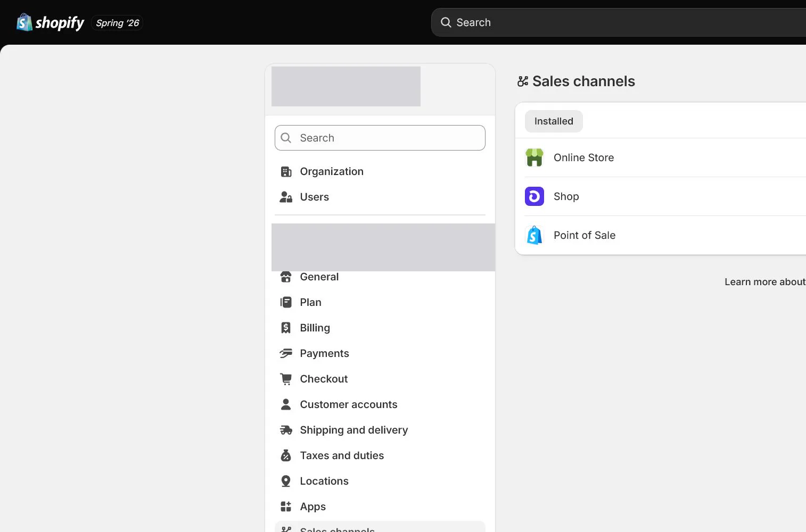Click the magnifier icon in top Search
806x532 pixels.
(446, 22)
